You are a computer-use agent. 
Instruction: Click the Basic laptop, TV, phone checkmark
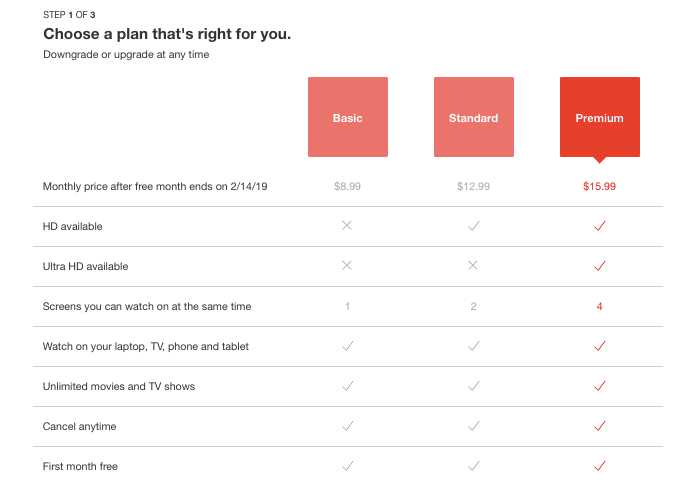(x=347, y=346)
